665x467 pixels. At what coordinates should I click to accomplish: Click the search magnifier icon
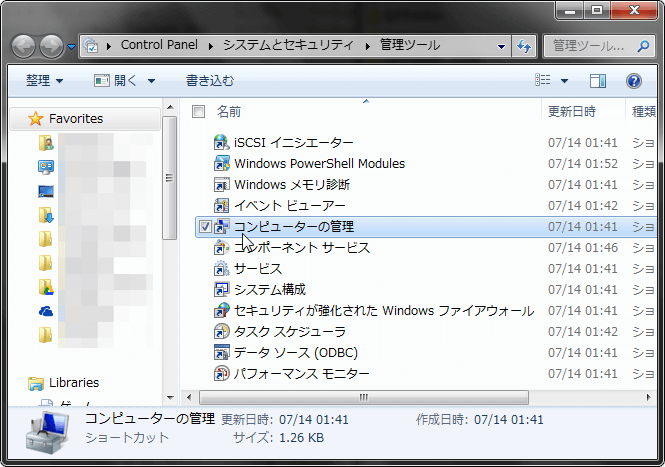(x=643, y=46)
